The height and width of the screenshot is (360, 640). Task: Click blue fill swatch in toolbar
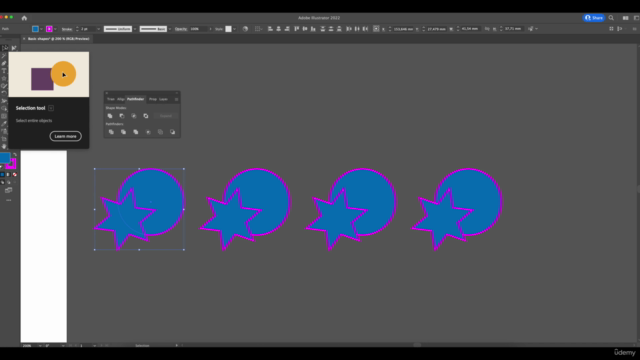4,158
